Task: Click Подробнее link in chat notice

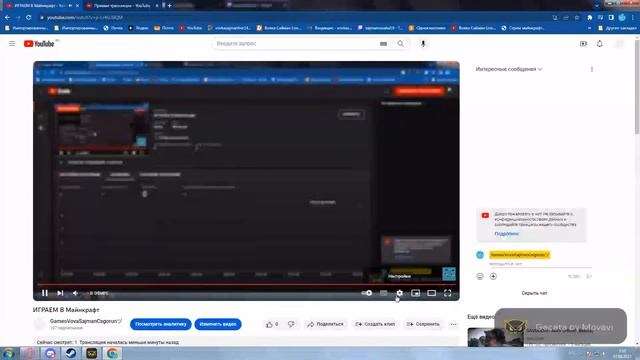Action: [x=507, y=234]
